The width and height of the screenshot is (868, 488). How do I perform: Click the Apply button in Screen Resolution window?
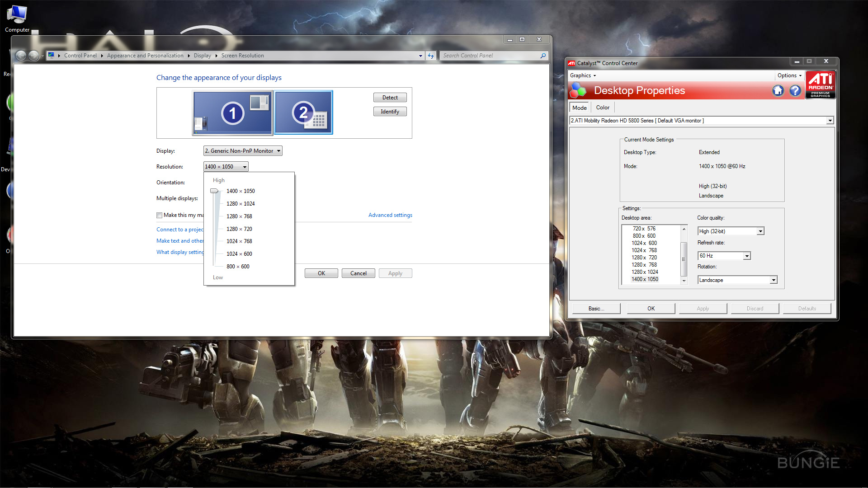click(395, 273)
